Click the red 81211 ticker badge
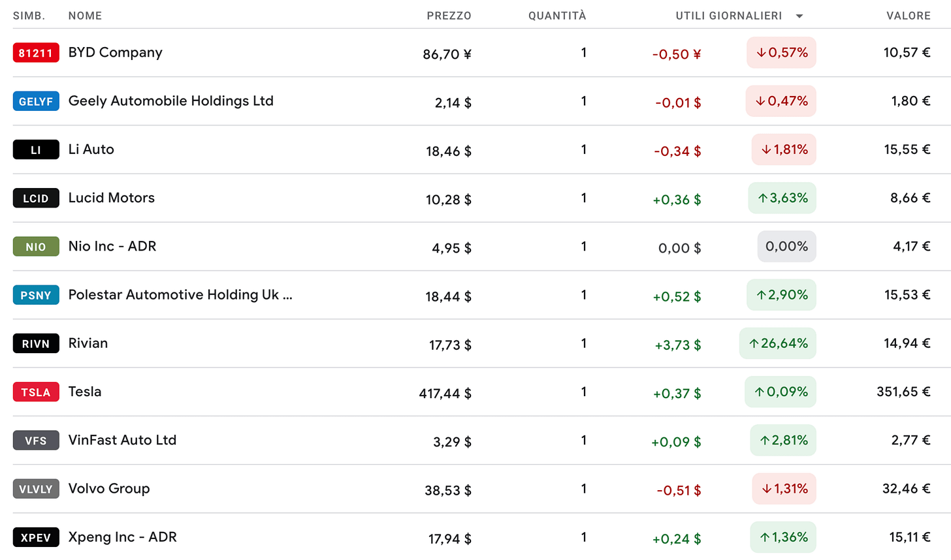951x560 pixels. tap(36, 53)
